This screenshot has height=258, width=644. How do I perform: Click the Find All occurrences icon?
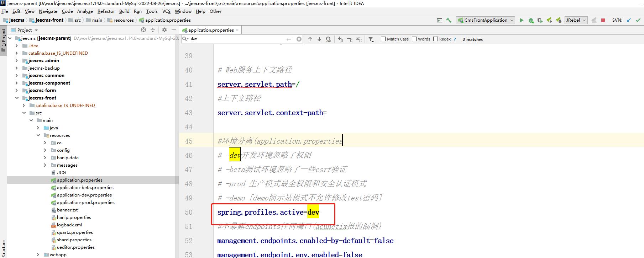(329, 39)
